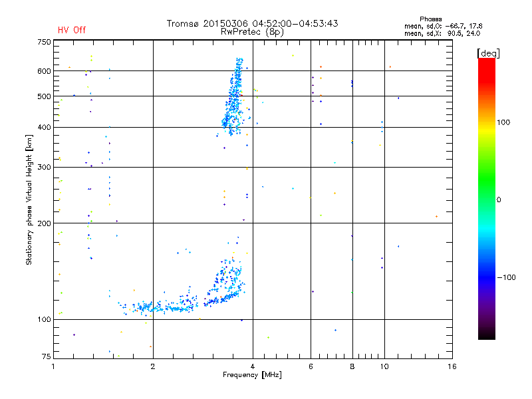Screen dimensions: 532x399
Task: Click the green middle of the phase colorbar
Action: click(487, 180)
